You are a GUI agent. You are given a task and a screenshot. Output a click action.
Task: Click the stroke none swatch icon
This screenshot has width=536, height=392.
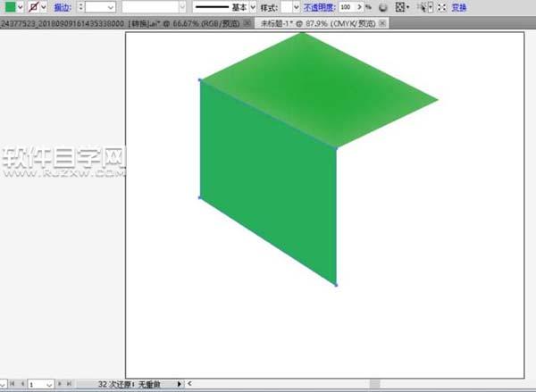33,6
